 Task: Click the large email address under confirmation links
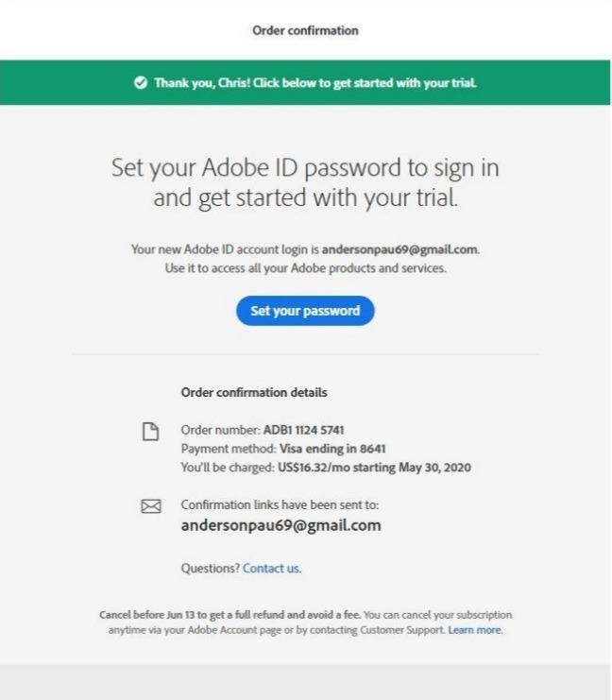tap(280, 526)
